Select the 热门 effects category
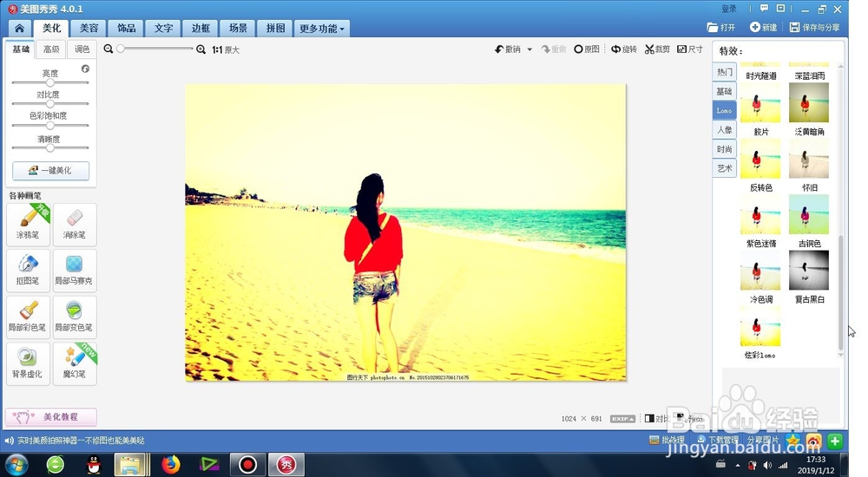This screenshot has width=868, height=477. [x=724, y=72]
